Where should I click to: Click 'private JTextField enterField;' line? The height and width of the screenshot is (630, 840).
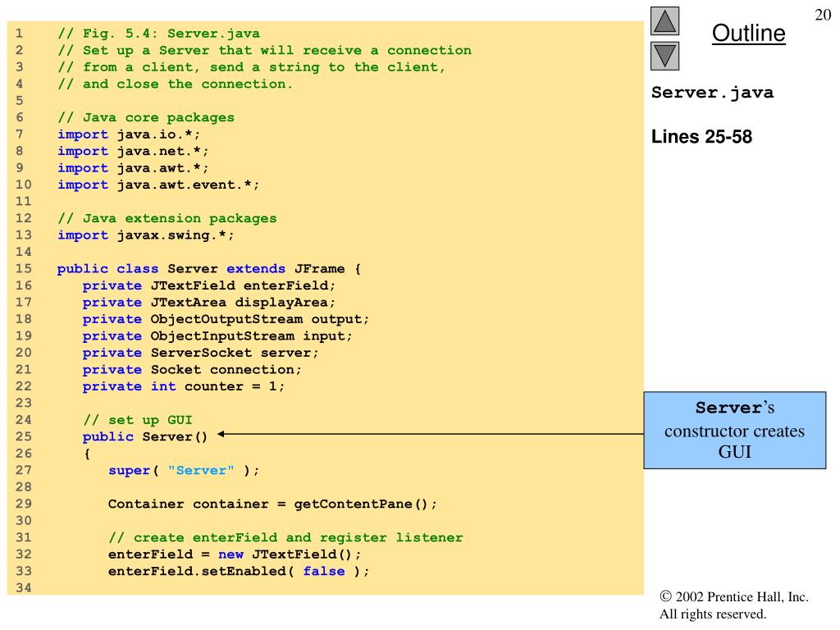209,285
